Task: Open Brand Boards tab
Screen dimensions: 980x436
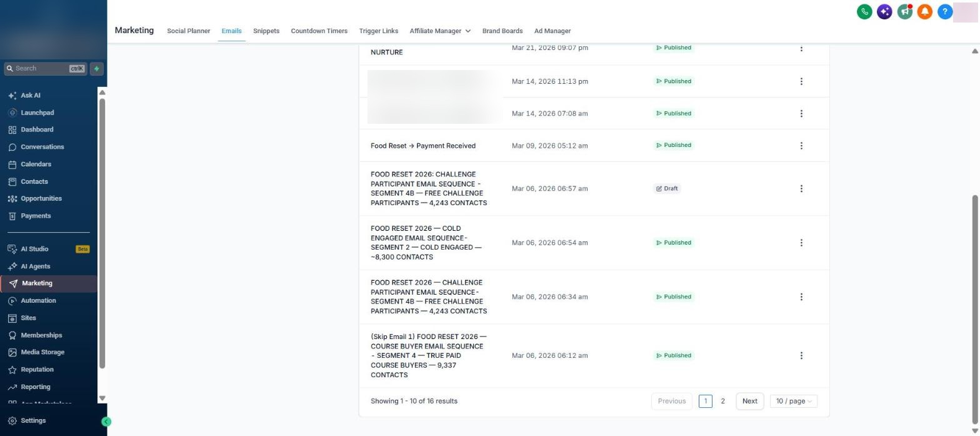Action: (502, 31)
